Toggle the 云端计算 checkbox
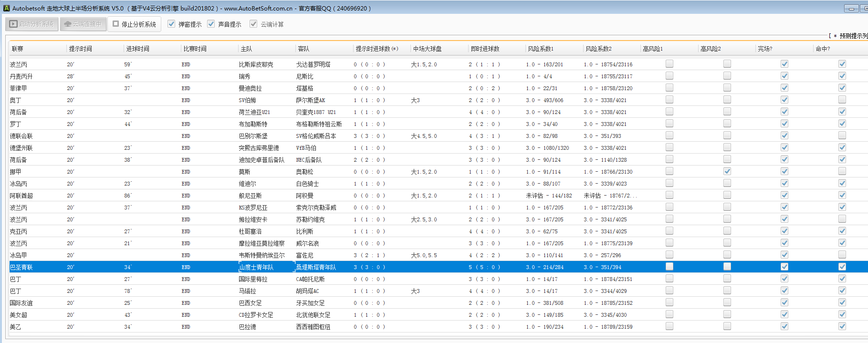 253,24
